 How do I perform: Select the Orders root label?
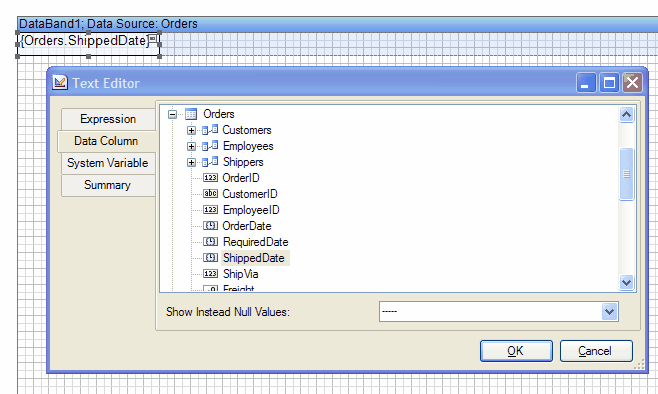219,114
